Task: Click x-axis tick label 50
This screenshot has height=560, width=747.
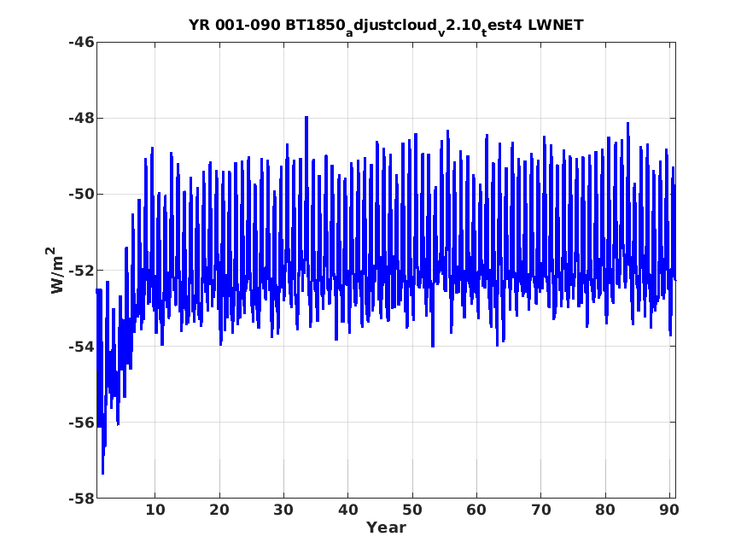Action: pyautogui.click(x=412, y=510)
